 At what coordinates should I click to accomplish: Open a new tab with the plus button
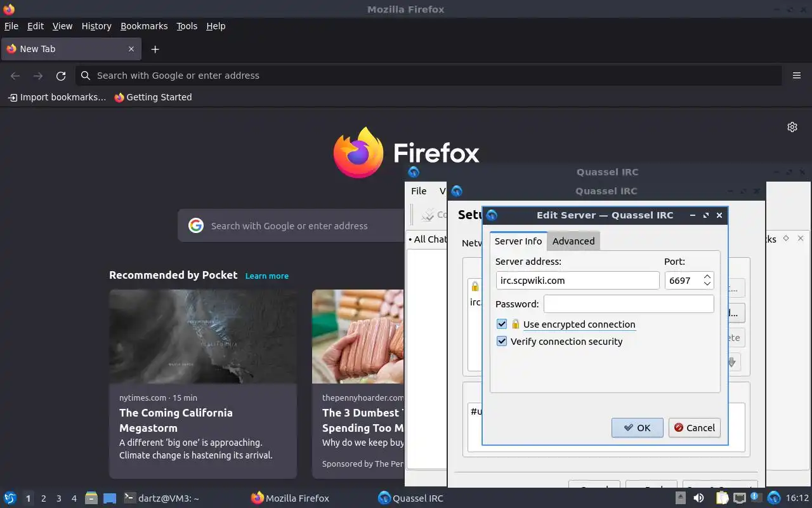coord(155,49)
